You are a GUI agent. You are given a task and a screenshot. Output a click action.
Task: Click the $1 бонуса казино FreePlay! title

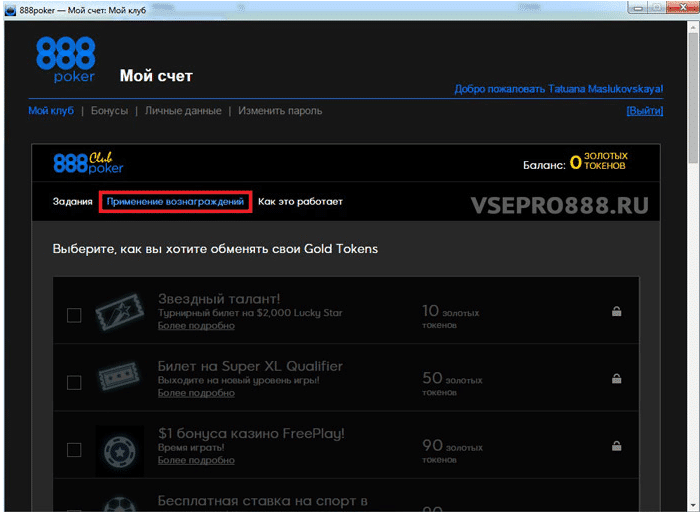(x=251, y=433)
